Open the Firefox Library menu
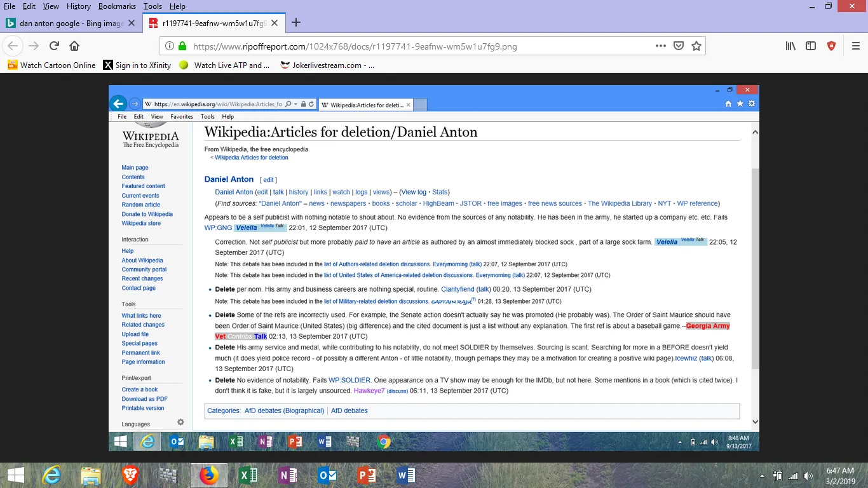The height and width of the screenshot is (488, 868). click(790, 46)
